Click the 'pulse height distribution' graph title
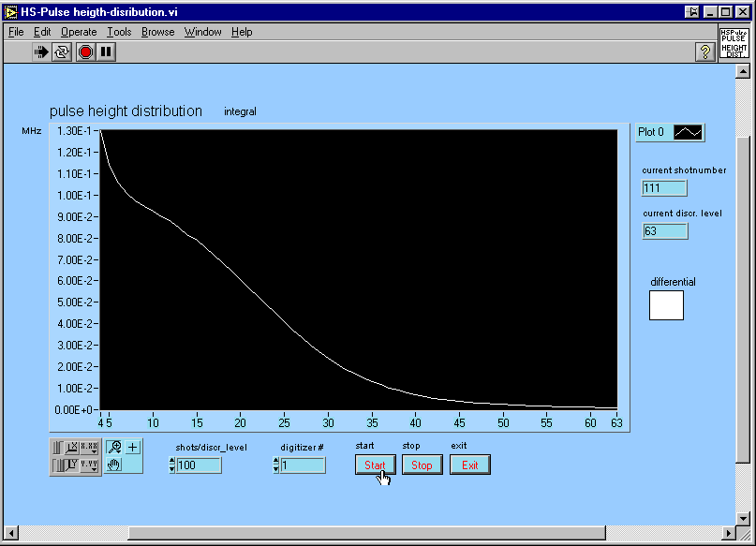The width and height of the screenshot is (756, 546). pos(126,111)
